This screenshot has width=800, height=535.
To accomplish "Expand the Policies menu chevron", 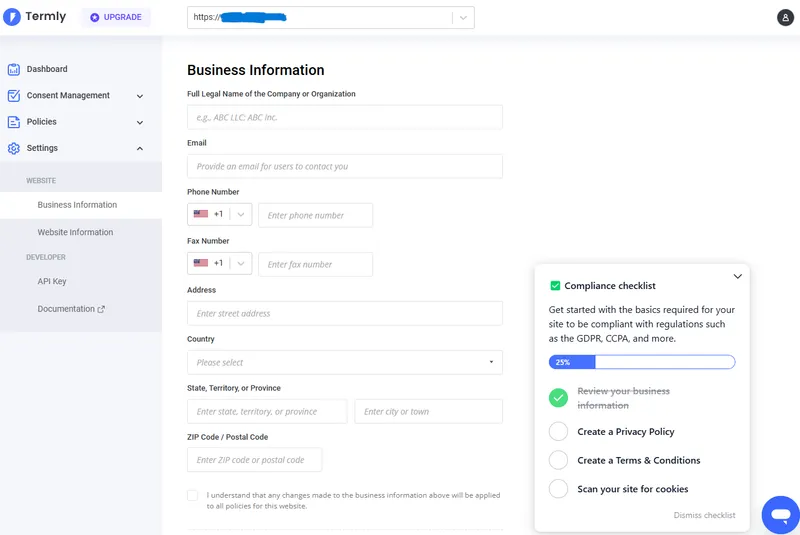I will click(140, 122).
